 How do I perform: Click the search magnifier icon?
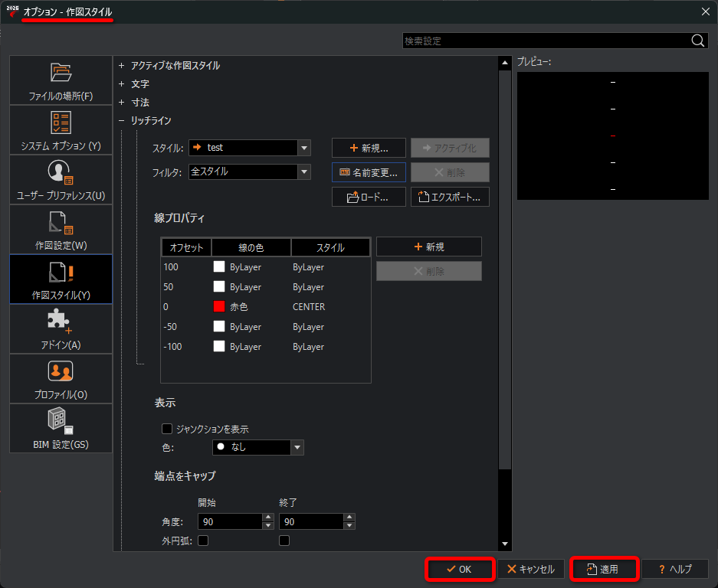tap(697, 41)
